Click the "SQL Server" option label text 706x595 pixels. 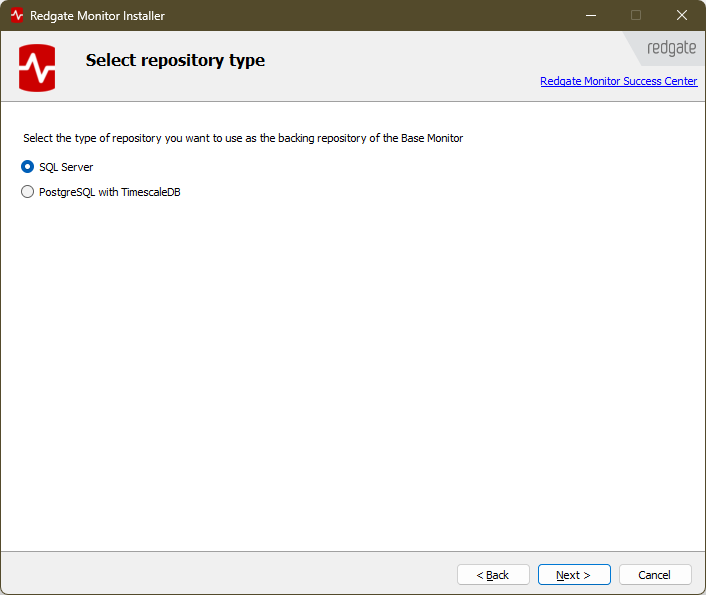click(x=66, y=167)
